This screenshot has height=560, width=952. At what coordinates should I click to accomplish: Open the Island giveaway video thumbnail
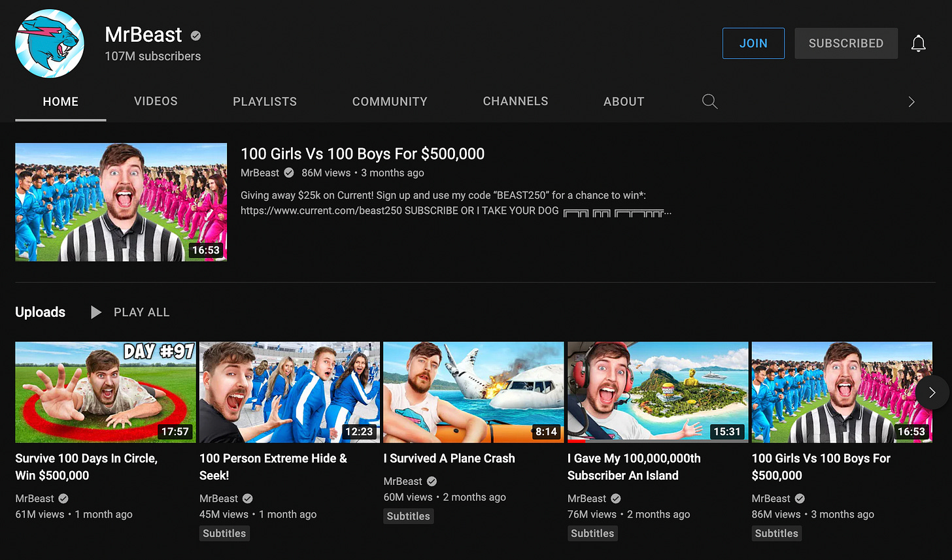tap(658, 392)
